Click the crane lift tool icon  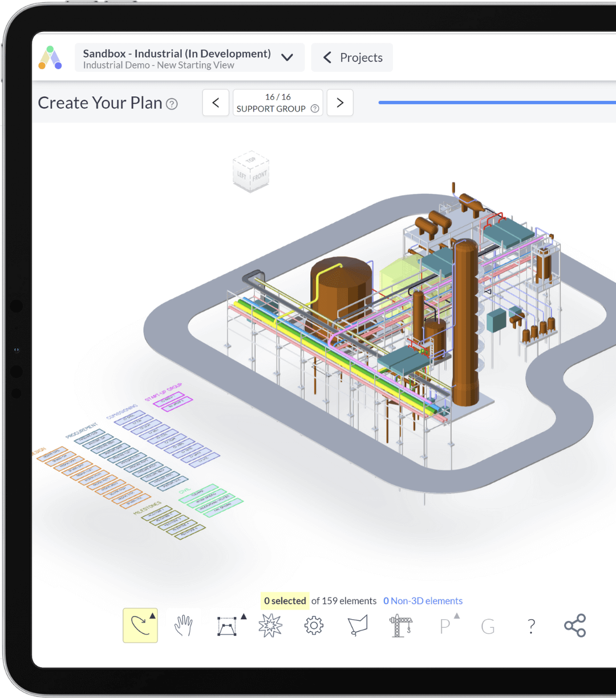point(401,625)
